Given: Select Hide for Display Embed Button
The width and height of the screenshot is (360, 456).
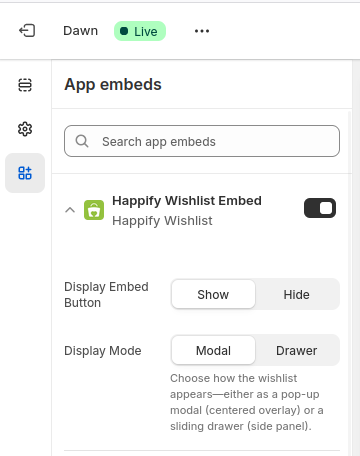Looking at the screenshot, I should (297, 294).
